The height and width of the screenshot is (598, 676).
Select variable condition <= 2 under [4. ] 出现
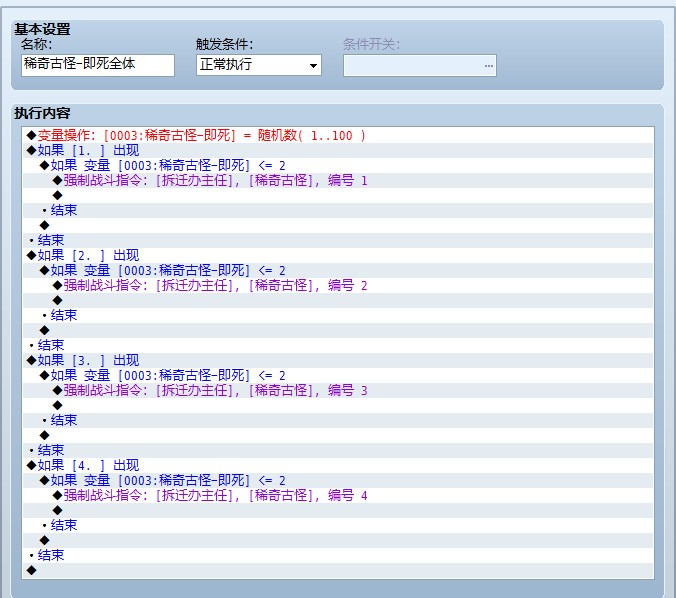point(338,480)
